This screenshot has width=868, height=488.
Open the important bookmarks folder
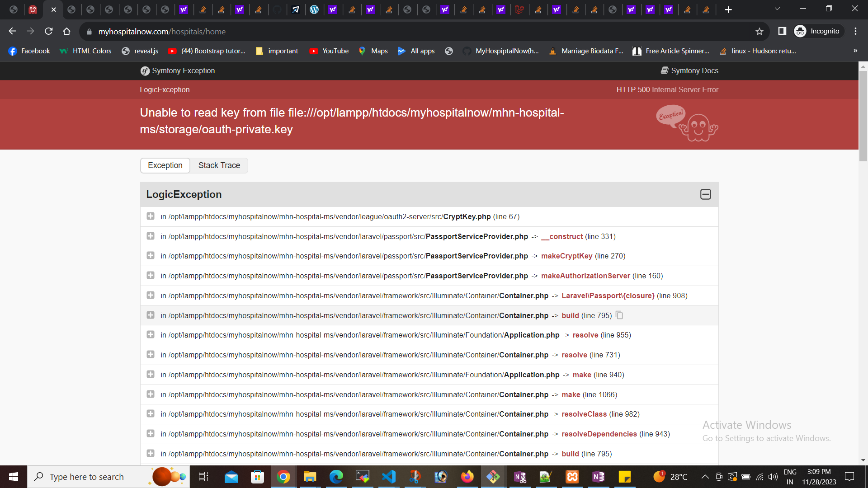pos(277,51)
